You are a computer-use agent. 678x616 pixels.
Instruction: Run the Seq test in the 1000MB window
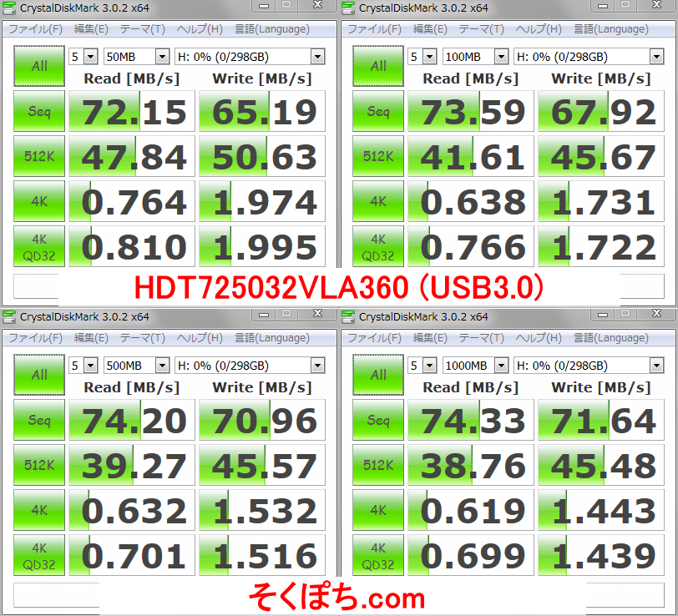click(x=378, y=420)
